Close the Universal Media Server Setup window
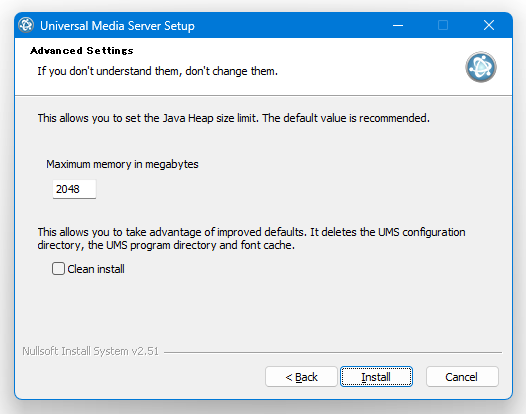Viewport: 526px width, 414px height. 489,25
